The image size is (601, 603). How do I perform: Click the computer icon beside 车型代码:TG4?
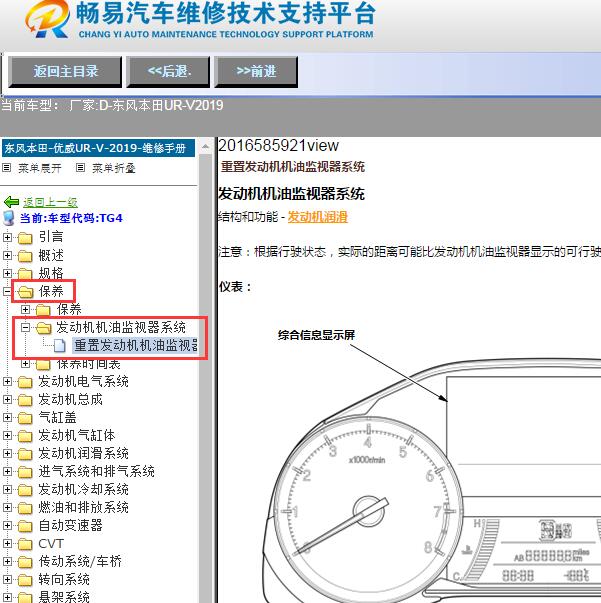tap(8, 218)
